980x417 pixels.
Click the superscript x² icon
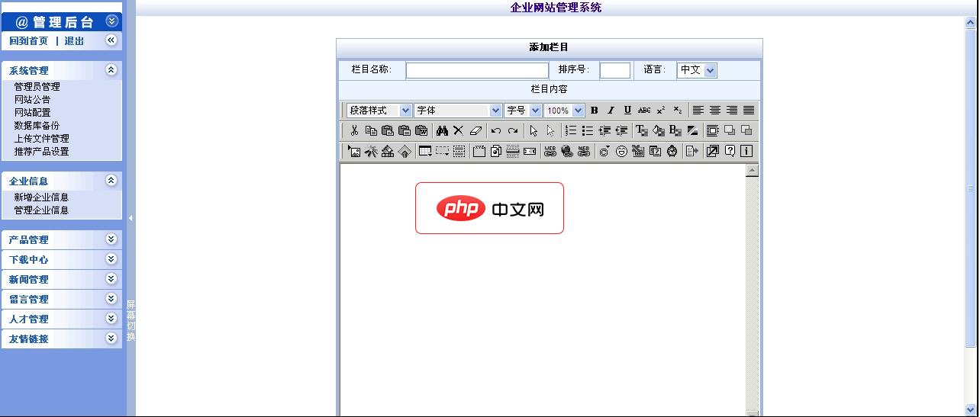point(661,111)
